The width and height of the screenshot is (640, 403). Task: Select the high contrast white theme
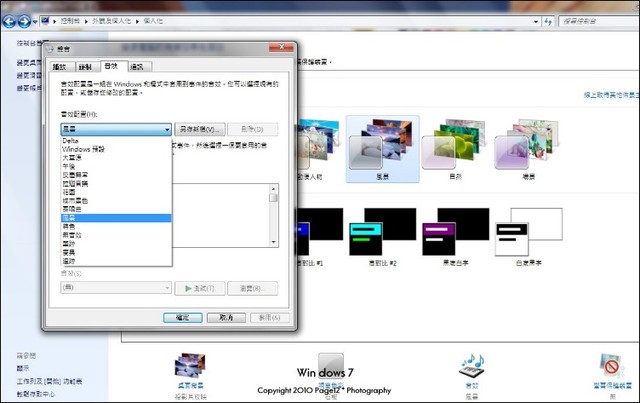529,237
